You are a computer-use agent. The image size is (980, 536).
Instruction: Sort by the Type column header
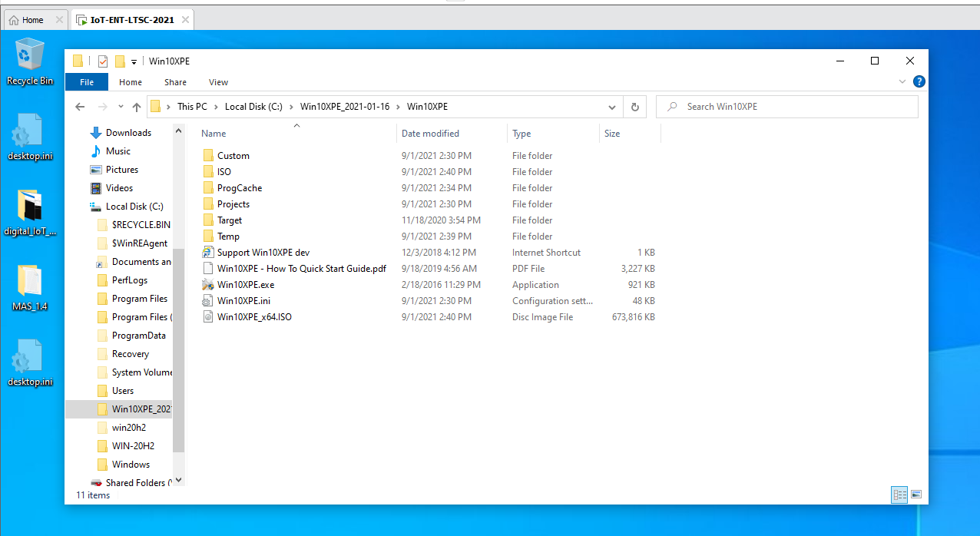click(554, 134)
